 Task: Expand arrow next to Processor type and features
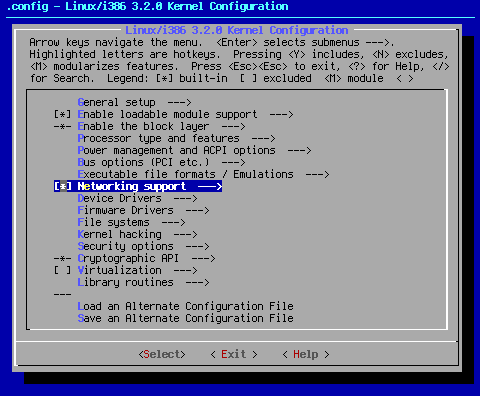[x=263, y=138]
